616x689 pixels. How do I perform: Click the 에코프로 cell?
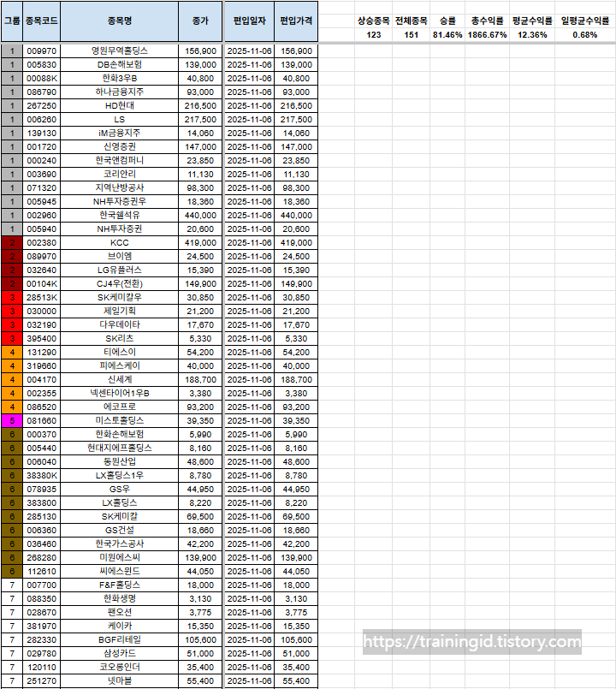tap(120, 407)
